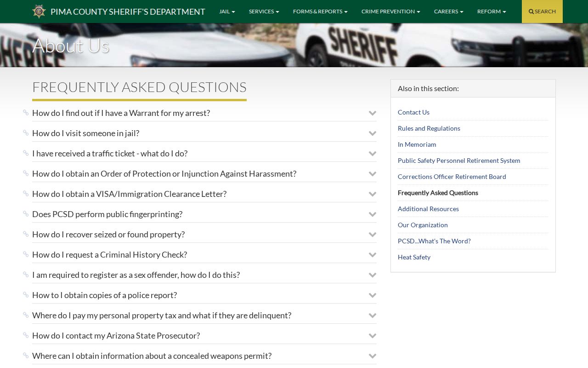This screenshot has width=588, height=368.
Task: Open Corrections Officer Retirement Board link
Action: click(x=452, y=177)
